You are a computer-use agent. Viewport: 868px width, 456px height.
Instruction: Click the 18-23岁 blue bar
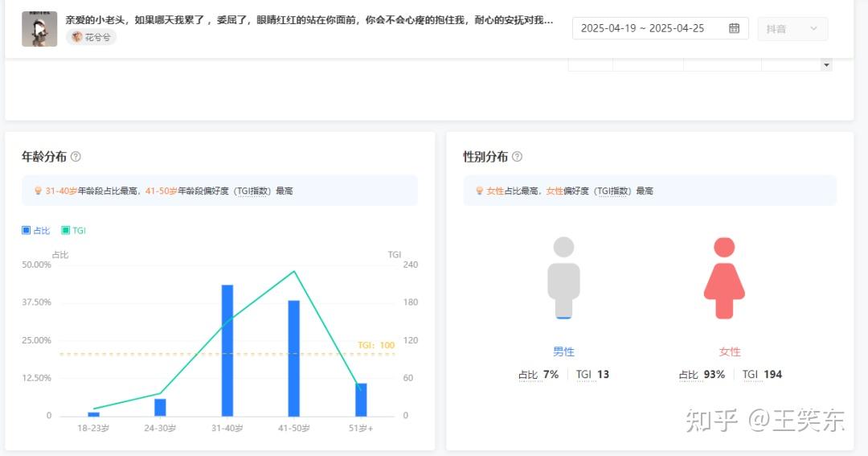click(x=93, y=414)
